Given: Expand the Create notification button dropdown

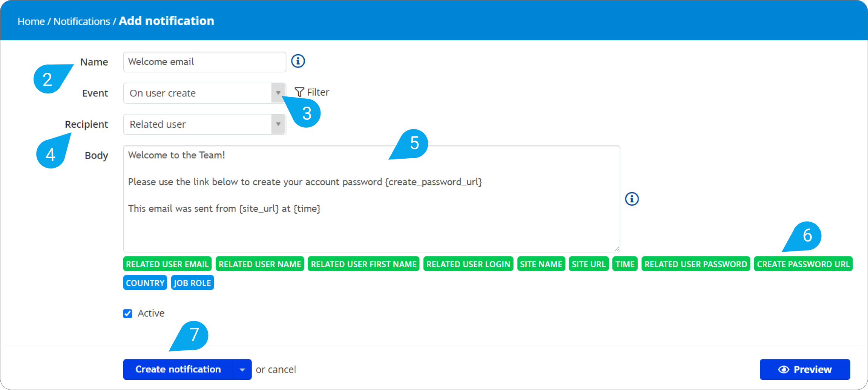Looking at the screenshot, I should click(x=242, y=369).
